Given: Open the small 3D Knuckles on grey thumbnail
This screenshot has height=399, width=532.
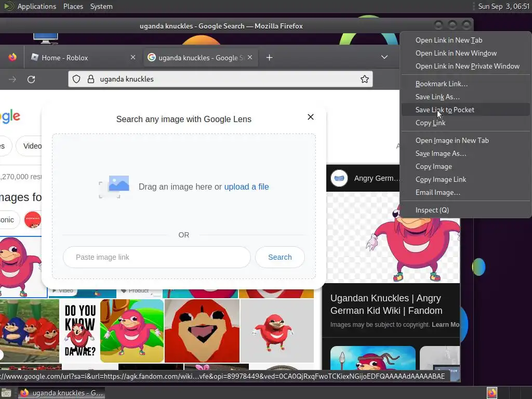Looking at the screenshot, I should click(x=277, y=331).
